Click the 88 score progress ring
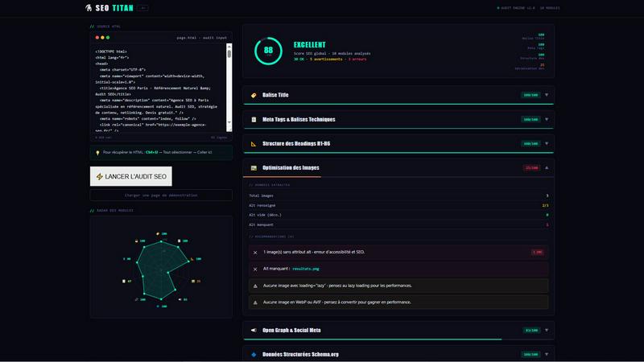The height and width of the screenshot is (362, 644). click(268, 51)
